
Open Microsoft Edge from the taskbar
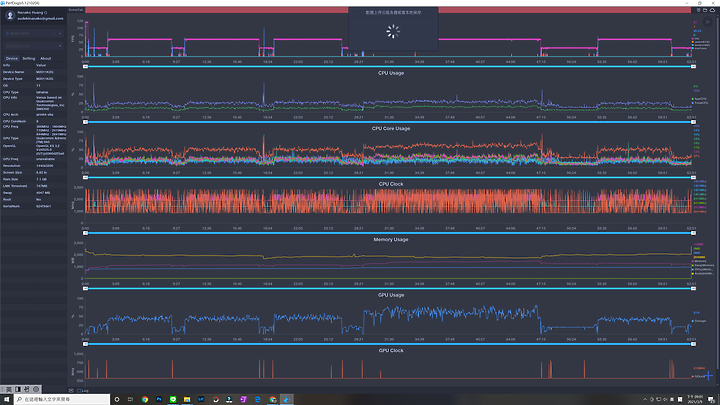click(258, 399)
